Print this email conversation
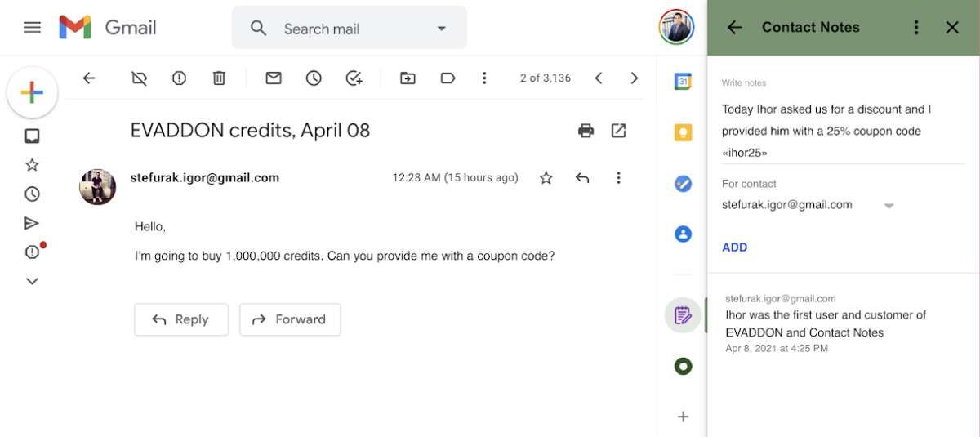Viewport: 980px width, 437px height. pyautogui.click(x=586, y=131)
